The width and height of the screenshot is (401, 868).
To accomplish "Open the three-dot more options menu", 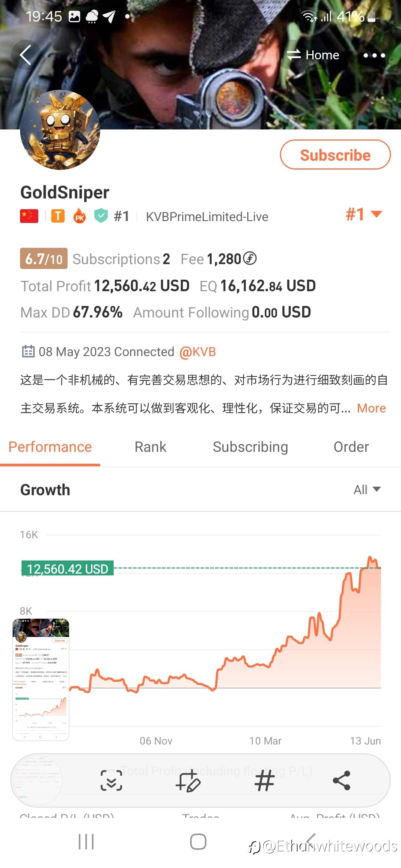I will point(374,55).
